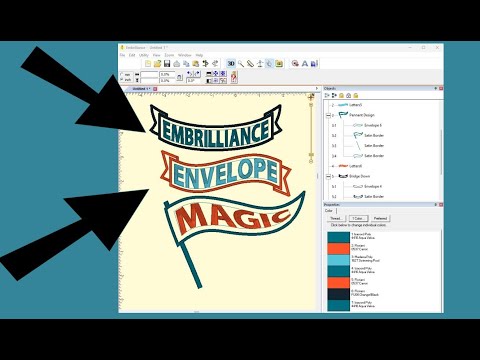Click the height size input field
Viewport: 480px width, 360px height.
(149, 80)
